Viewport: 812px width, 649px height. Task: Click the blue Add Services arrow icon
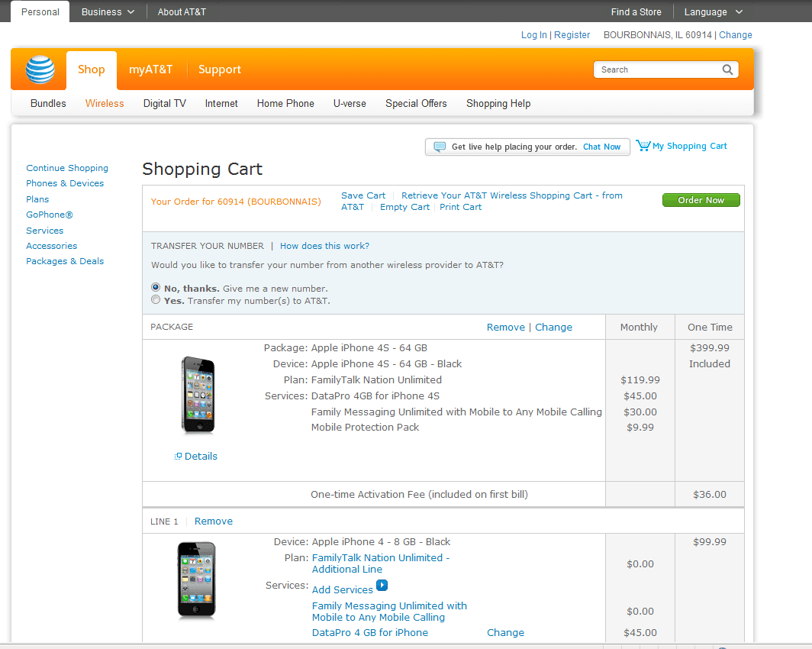coord(382,586)
